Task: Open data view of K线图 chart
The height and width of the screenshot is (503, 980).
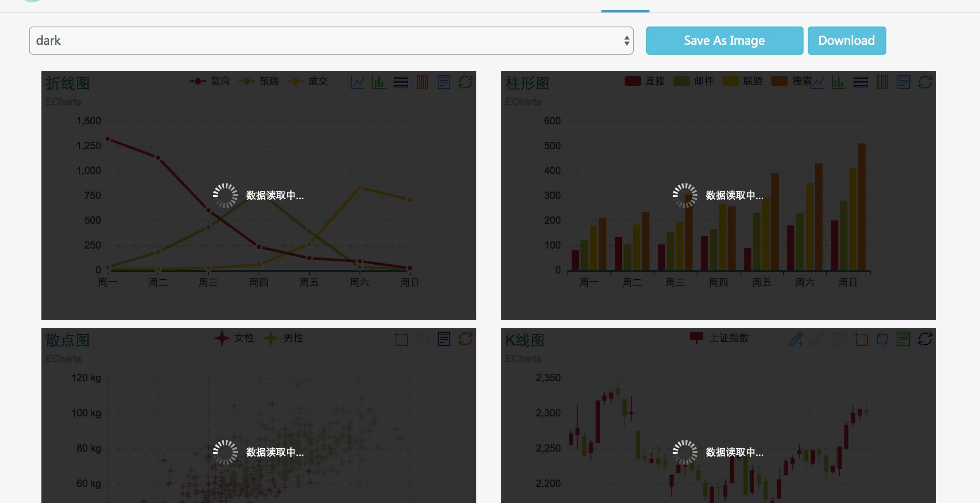Action: (x=904, y=339)
